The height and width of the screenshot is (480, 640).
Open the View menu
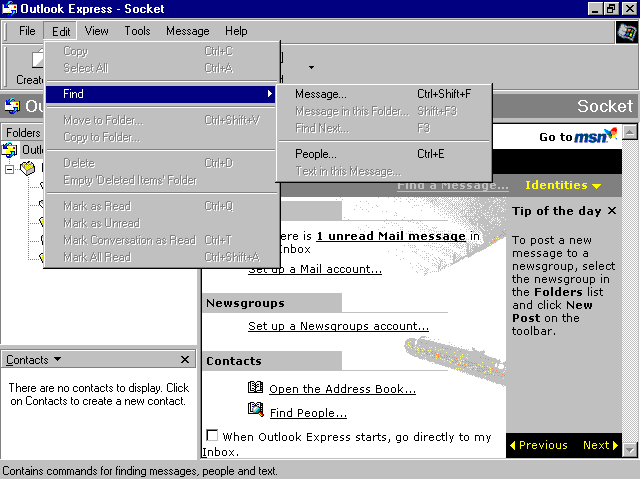point(96,31)
